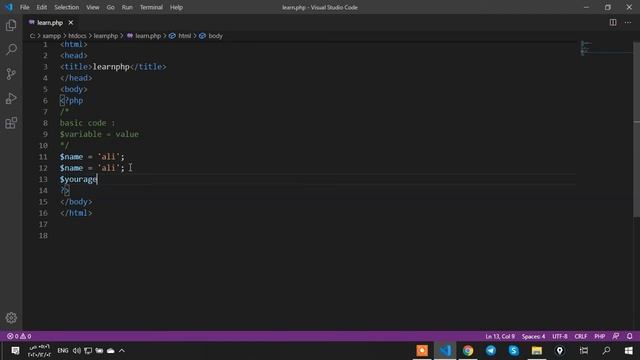The width and height of the screenshot is (640, 360).
Task: Change the UTF-8 file encoding
Action: [x=560, y=336]
